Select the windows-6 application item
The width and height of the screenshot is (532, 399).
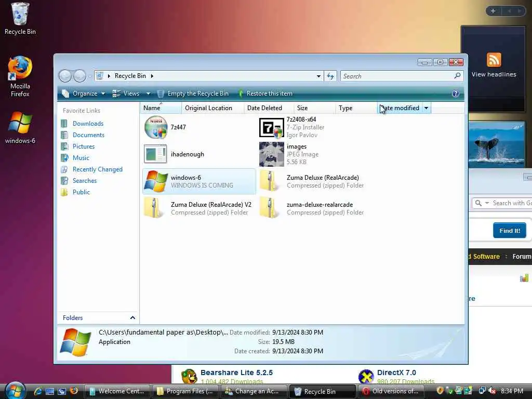(x=199, y=181)
